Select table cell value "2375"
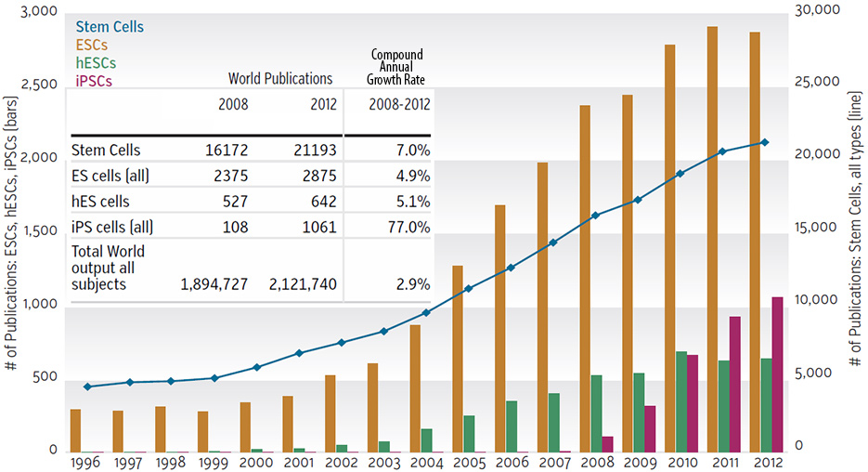Screen dimensions: 868x472 click(x=231, y=176)
